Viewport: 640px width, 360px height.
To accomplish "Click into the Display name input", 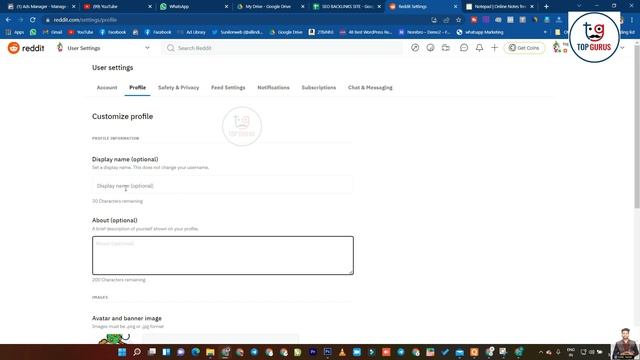I will (222, 186).
